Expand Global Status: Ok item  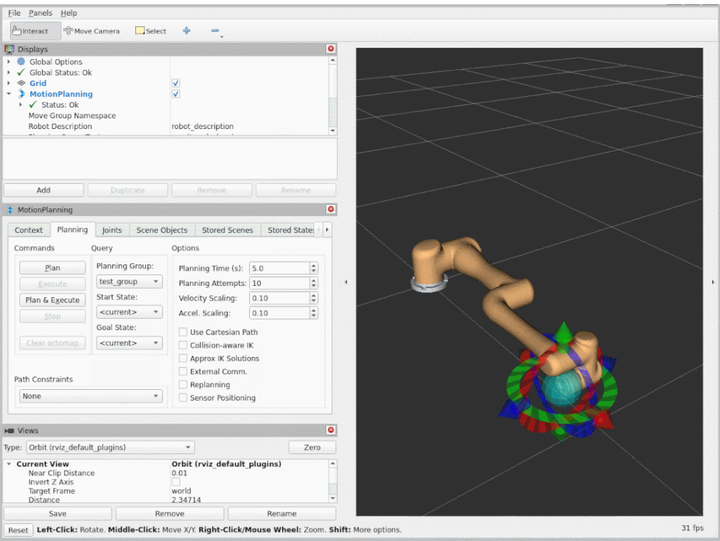8,73
